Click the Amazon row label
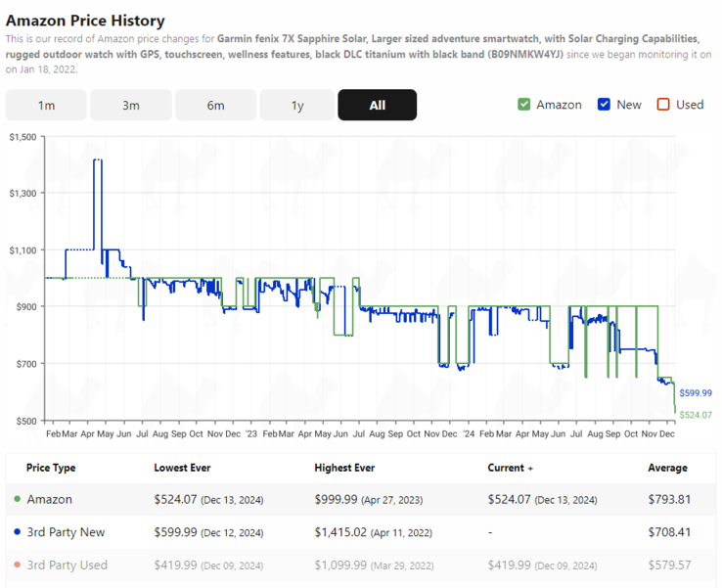This screenshot has width=722, height=588. pos(49,499)
